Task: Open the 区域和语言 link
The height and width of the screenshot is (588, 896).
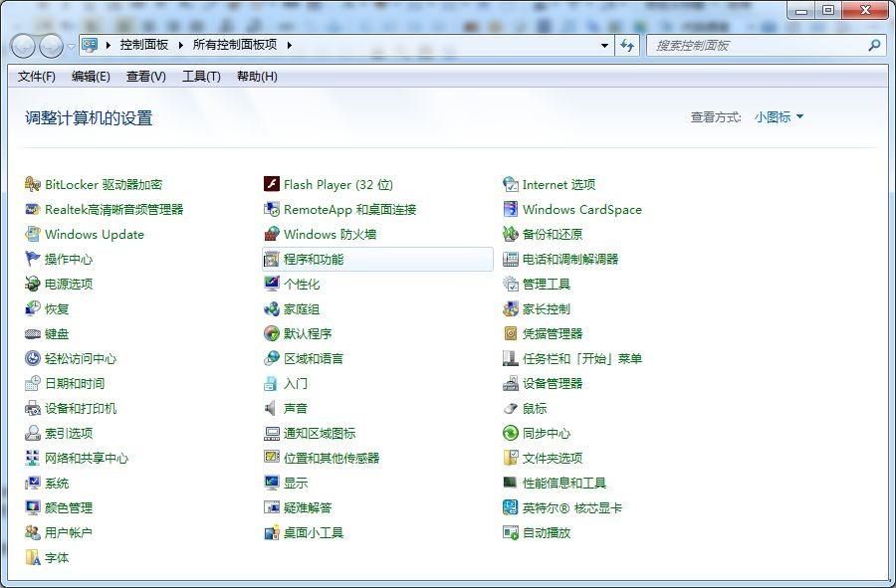Action: point(314,358)
